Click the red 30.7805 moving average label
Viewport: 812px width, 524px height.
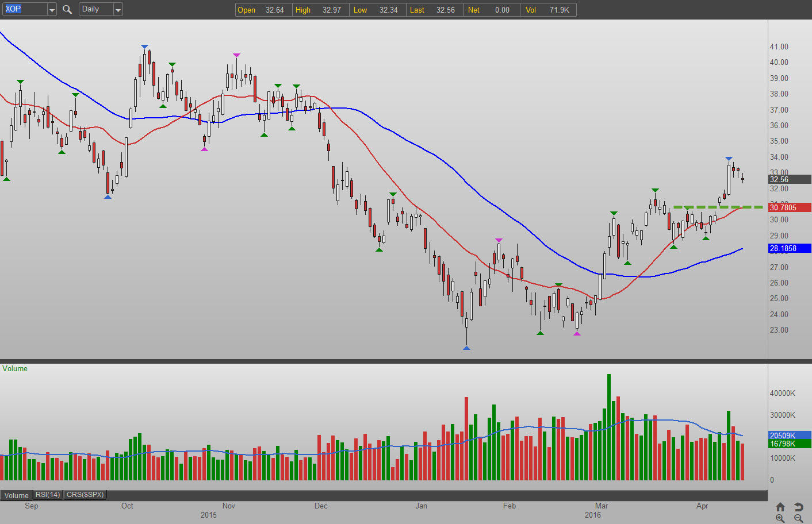(790, 207)
